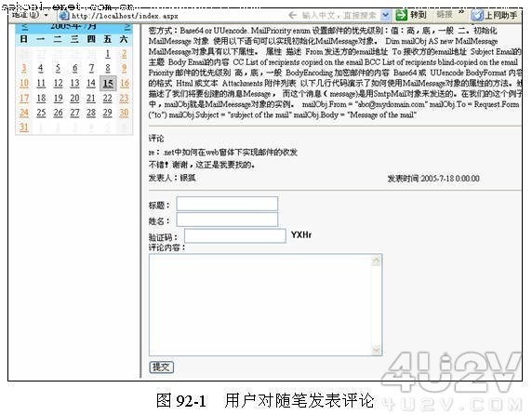Select day 31 in calendar
This screenshot has height=415, width=532.
(24, 127)
